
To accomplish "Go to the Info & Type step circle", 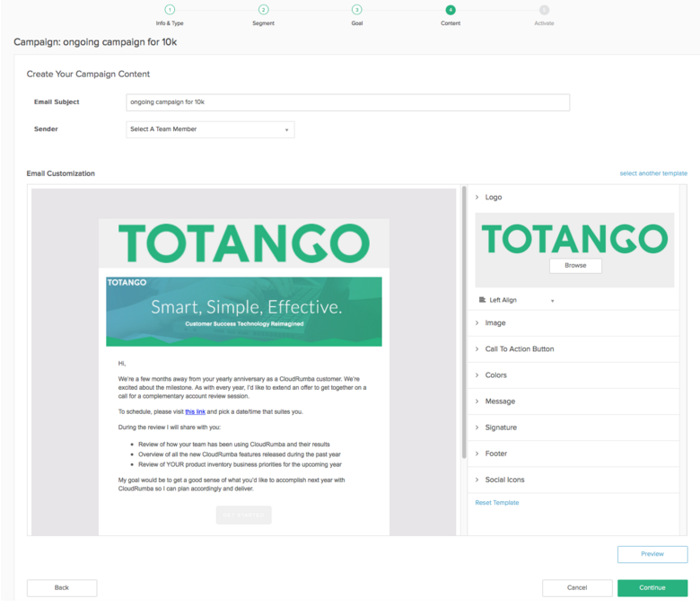I will click(x=170, y=9).
